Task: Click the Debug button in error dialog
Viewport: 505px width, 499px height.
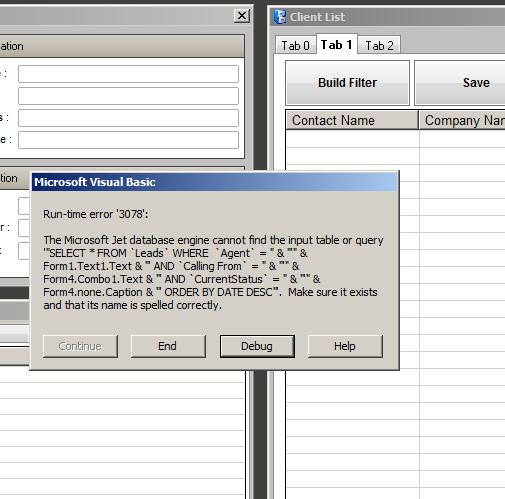Action: click(x=257, y=346)
